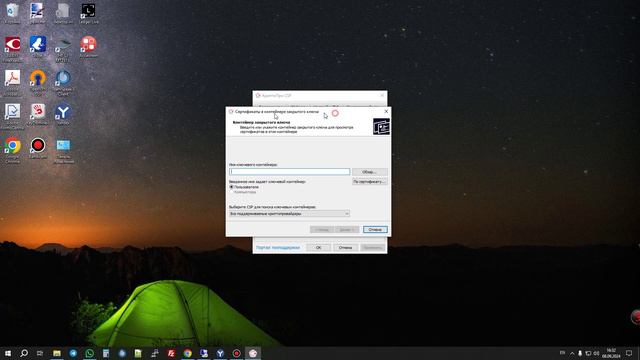Switch to Yandex browser on the taskbar
The width and height of the screenshot is (640, 360).
pos(220,353)
